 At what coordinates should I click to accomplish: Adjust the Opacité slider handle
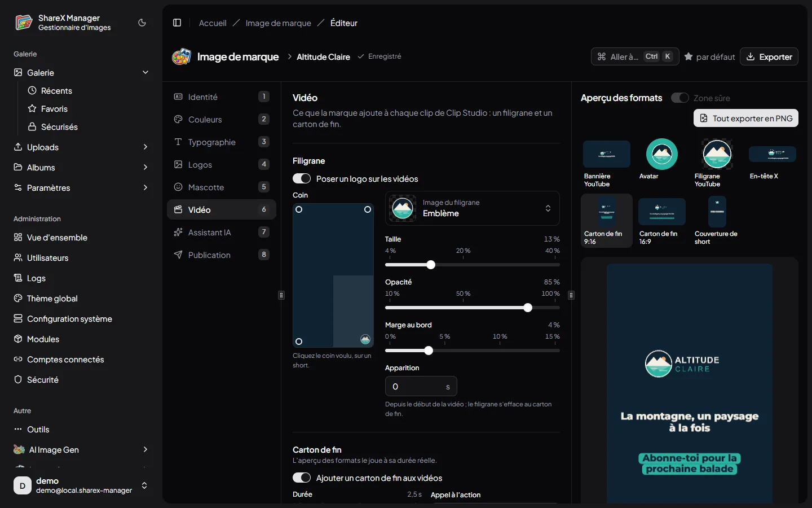[528, 308]
